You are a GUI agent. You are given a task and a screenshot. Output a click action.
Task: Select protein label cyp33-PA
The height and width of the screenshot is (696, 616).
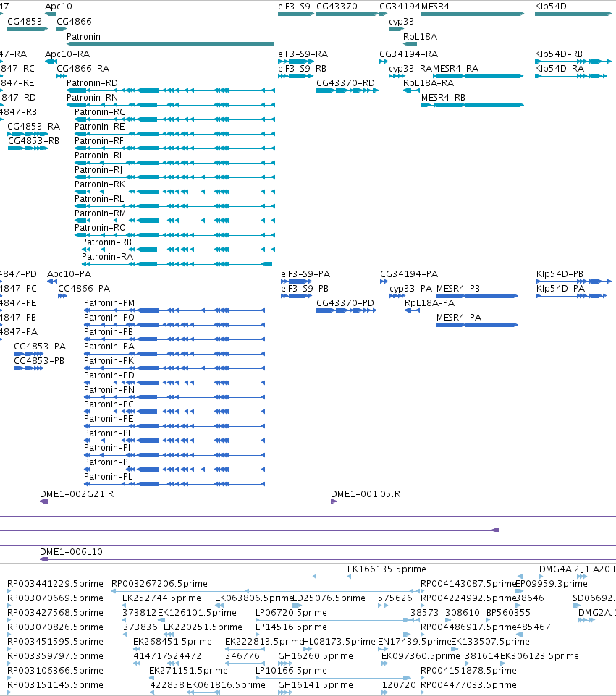pos(410,289)
